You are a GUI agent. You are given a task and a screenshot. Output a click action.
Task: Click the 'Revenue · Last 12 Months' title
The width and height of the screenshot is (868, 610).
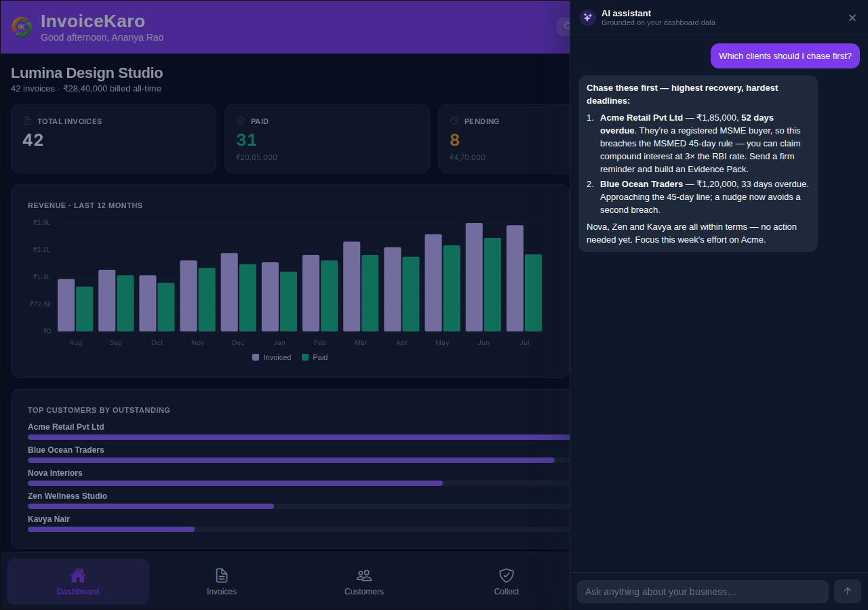tap(85, 205)
